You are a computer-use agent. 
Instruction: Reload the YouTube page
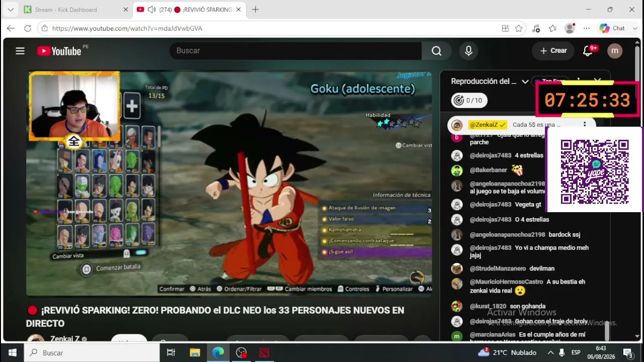pyautogui.click(x=28, y=29)
